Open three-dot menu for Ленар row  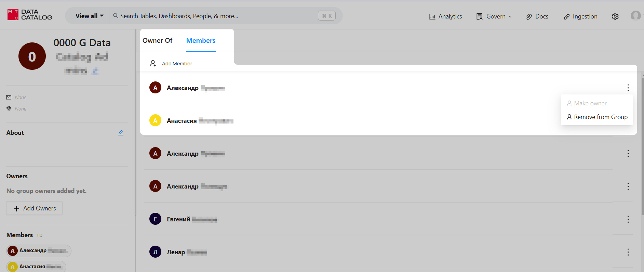coord(628,252)
